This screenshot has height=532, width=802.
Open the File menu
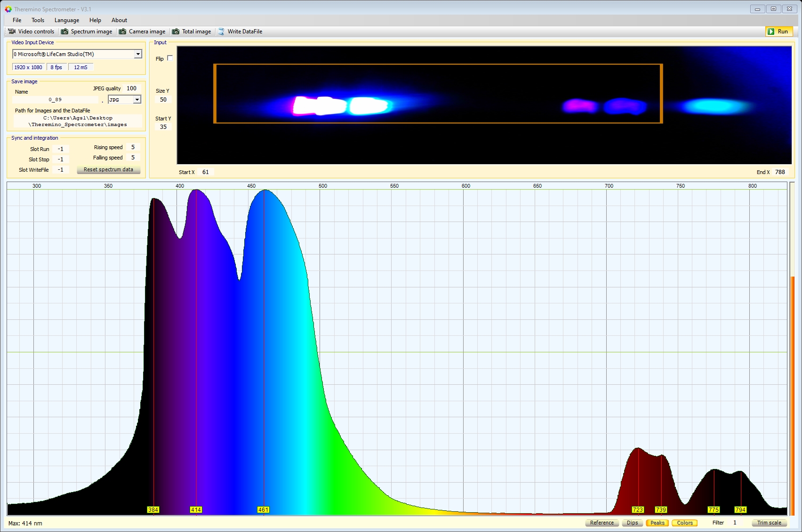(x=17, y=20)
